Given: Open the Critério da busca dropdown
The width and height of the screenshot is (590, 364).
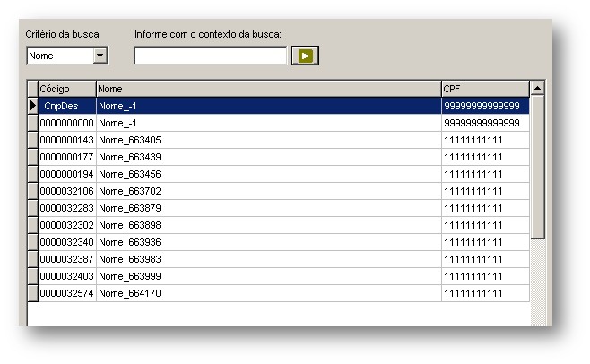Looking at the screenshot, I should [x=100, y=56].
